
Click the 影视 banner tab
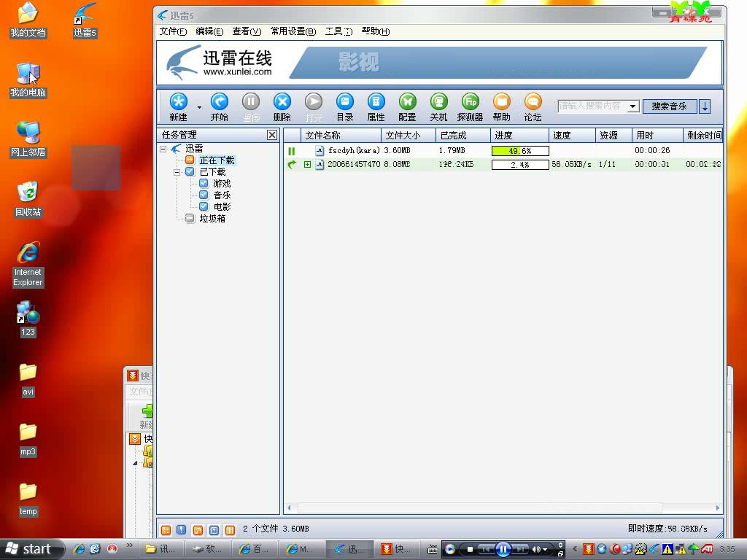pyautogui.click(x=359, y=63)
